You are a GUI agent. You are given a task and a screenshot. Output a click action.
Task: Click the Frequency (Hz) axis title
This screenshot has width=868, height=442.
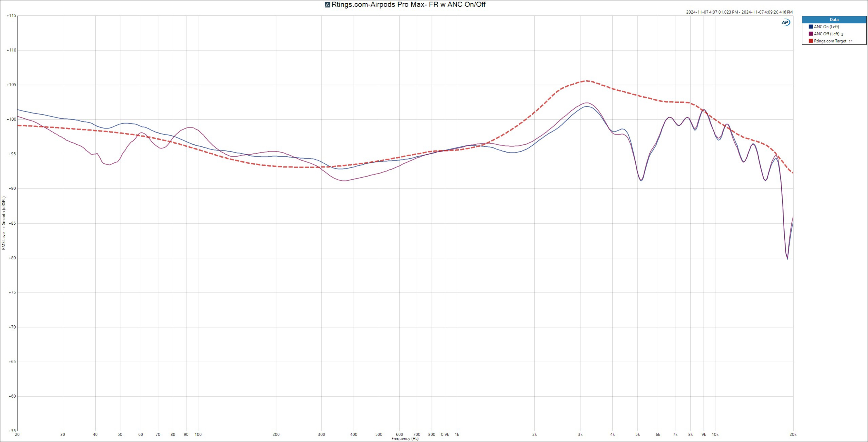click(x=405, y=439)
